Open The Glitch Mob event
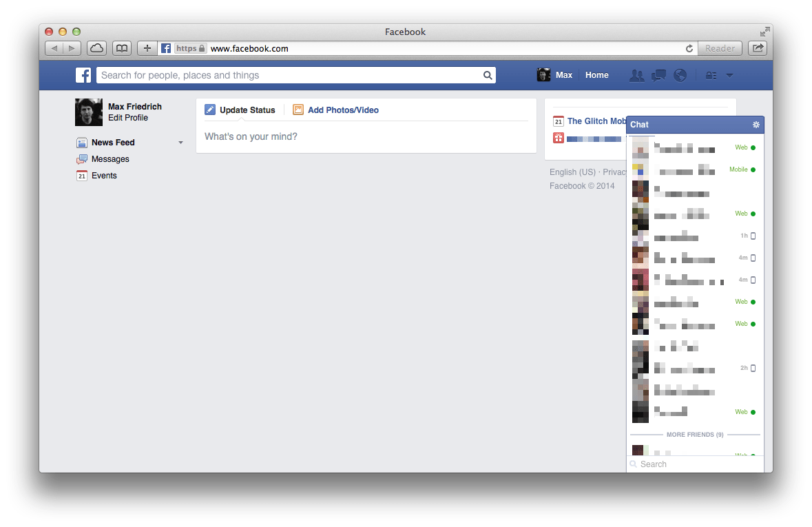The width and height of the screenshot is (812, 527). click(596, 121)
